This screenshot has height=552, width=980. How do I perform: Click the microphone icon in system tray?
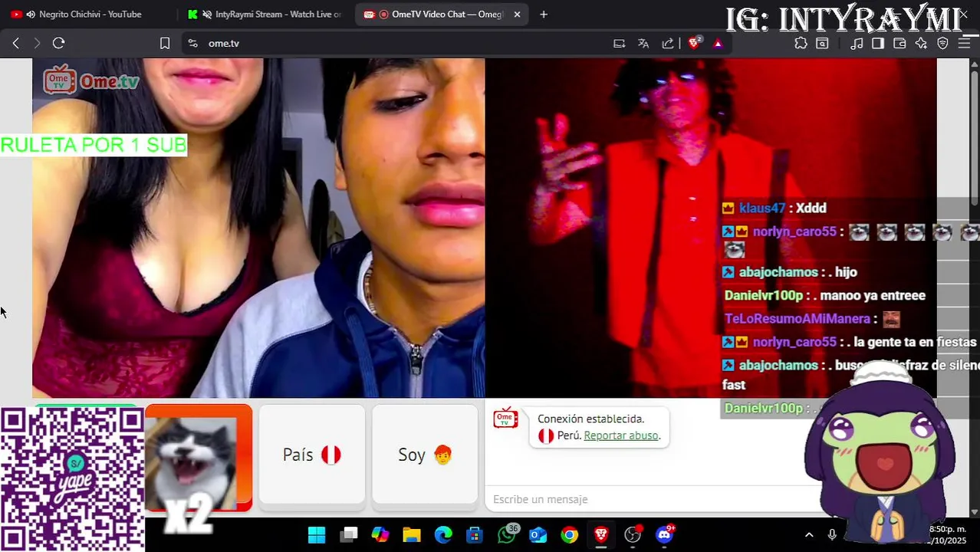832,534
